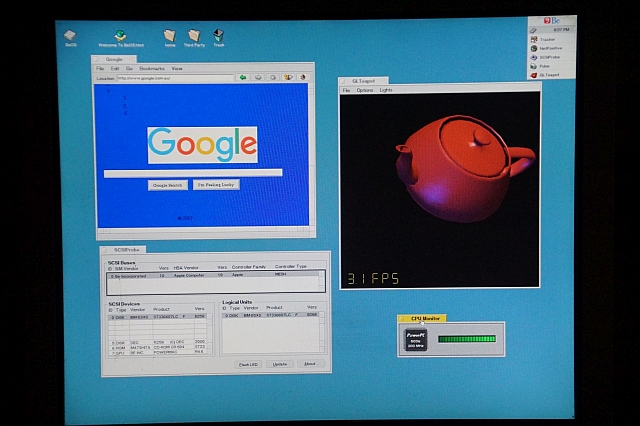
Task: Open the Trash desktop icon
Action: (x=218, y=36)
